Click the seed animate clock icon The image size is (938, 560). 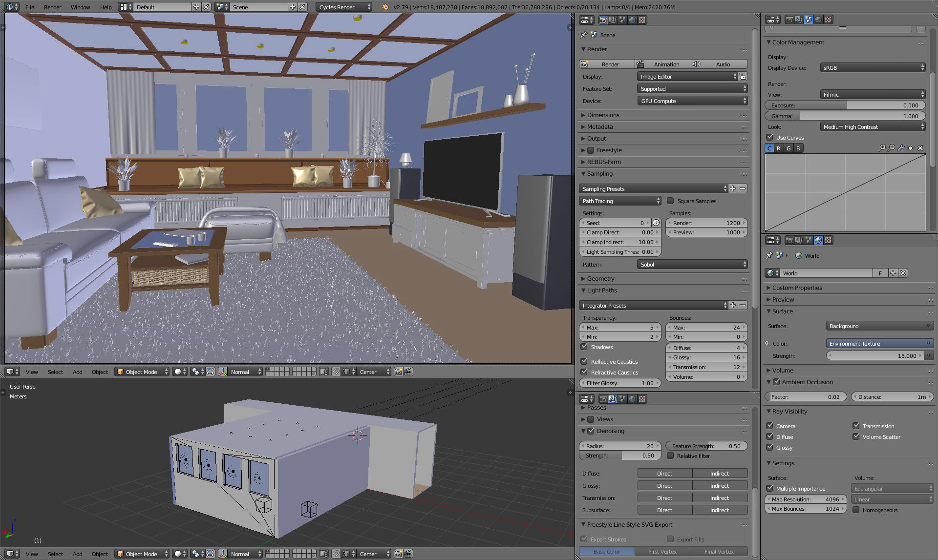tap(656, 223)
